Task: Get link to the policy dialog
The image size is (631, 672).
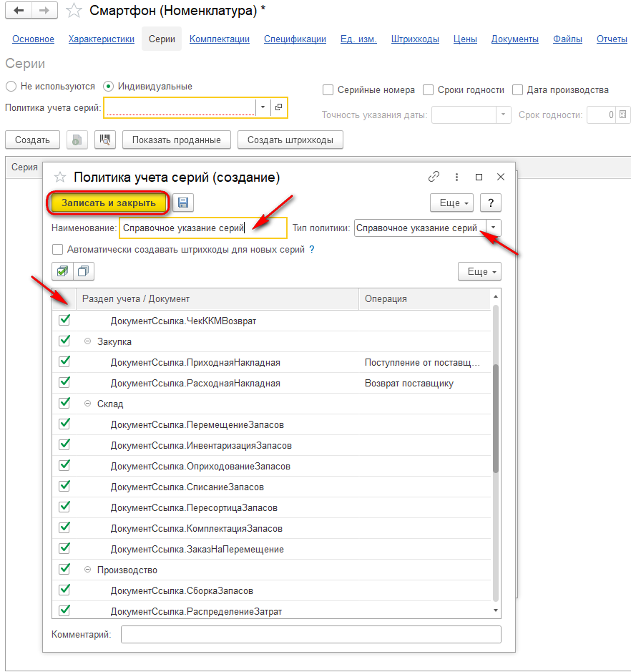Action: tap(434, 177)
